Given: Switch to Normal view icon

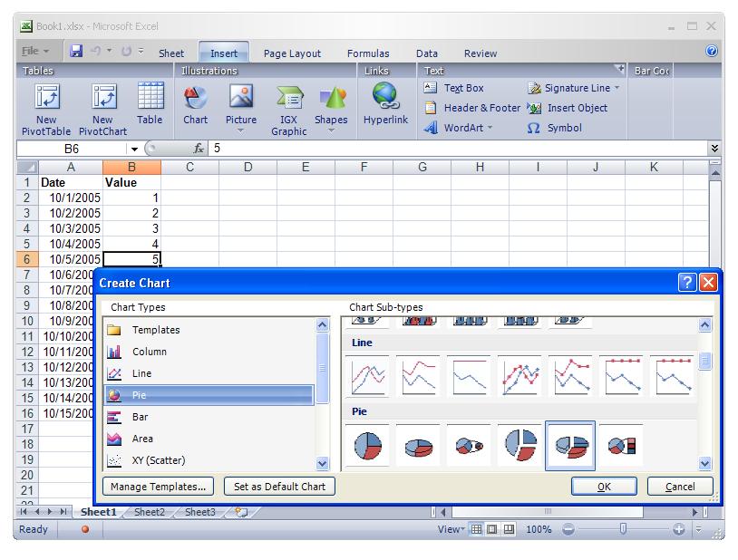Looking at the screenshot, I should pos(476,529).
